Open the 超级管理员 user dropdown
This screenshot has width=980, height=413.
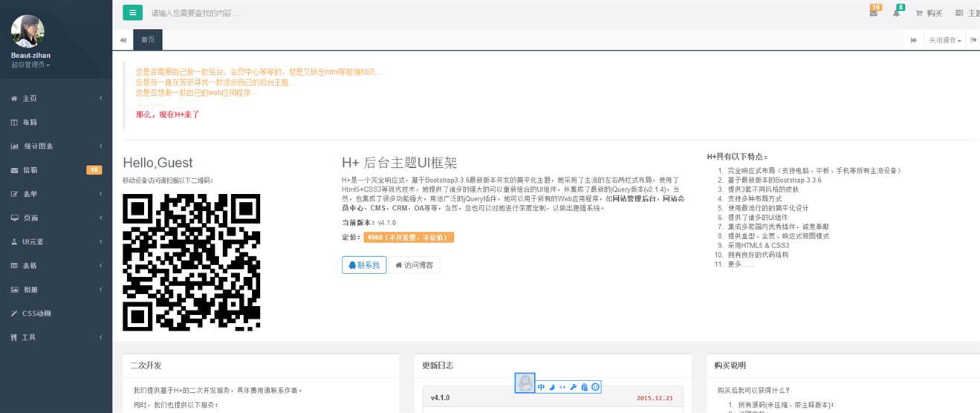30,65
